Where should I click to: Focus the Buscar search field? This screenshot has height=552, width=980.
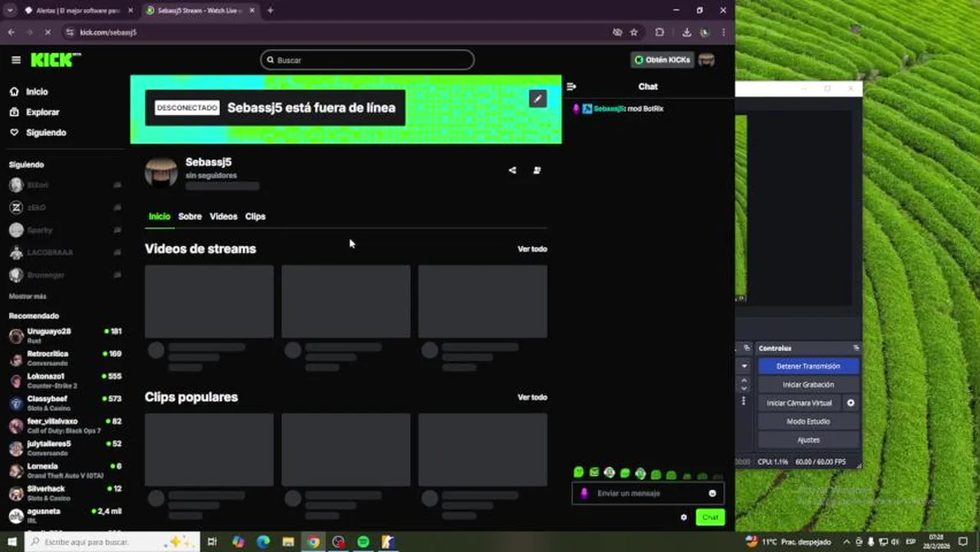click(367, 60)
